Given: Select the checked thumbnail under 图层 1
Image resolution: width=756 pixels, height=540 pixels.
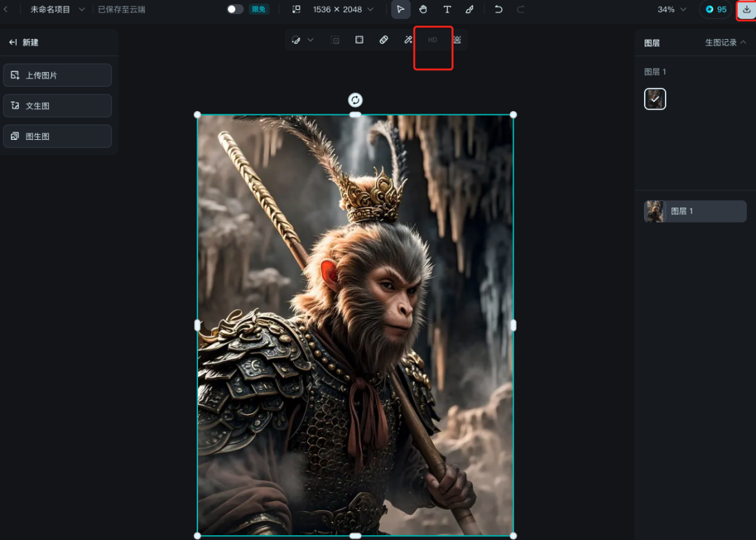Looking at the screenshot, I should point(654,99).
